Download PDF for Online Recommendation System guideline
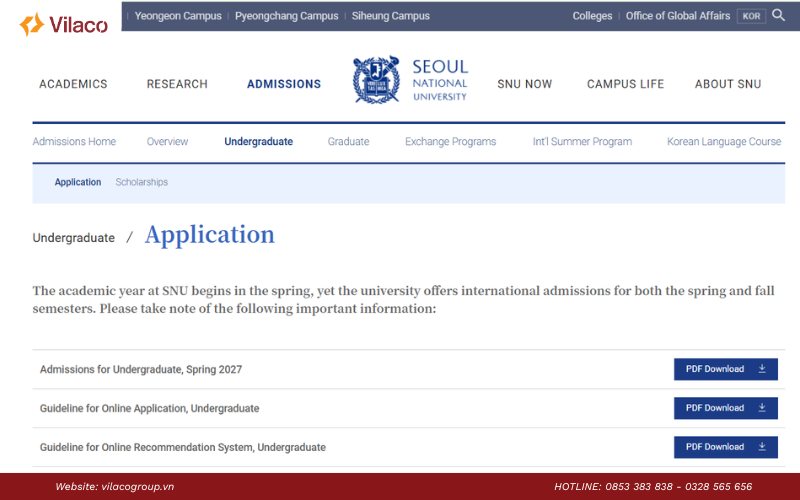The image size is (800, 500). click(x=726, y=447)
